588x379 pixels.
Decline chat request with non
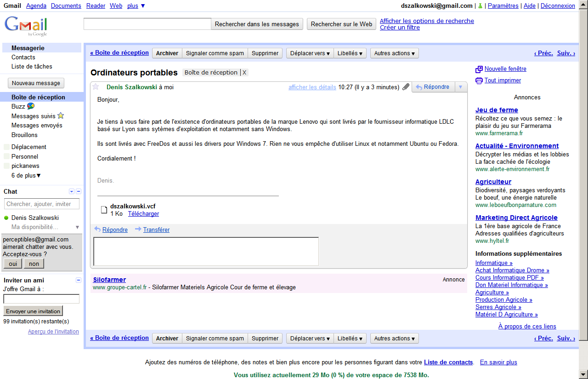click(34, 264)
